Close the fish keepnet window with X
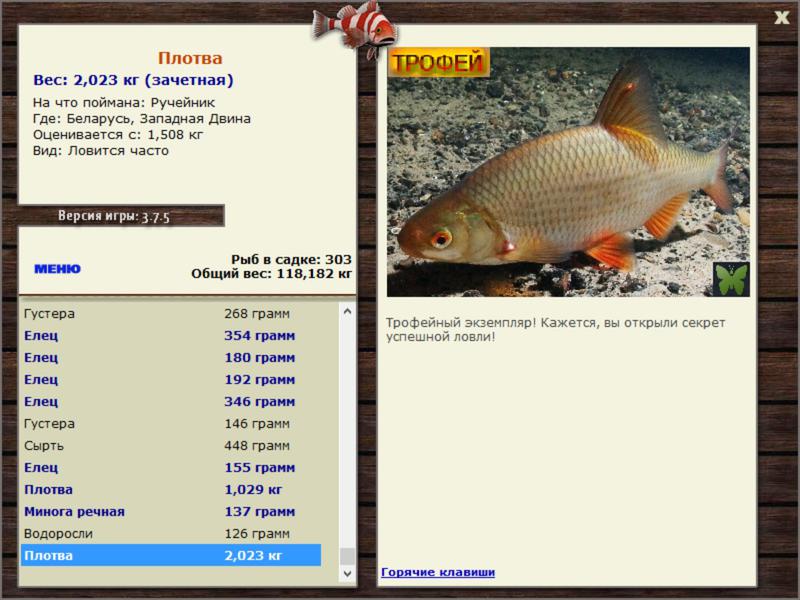 click(781, 18)
